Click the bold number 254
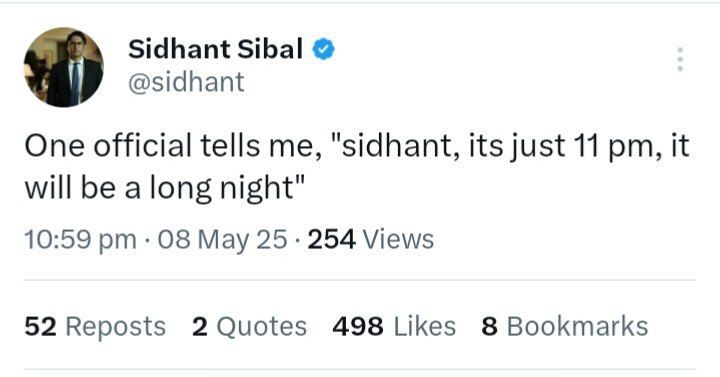Screen dimensions: 720x377 tap(332, 239)
